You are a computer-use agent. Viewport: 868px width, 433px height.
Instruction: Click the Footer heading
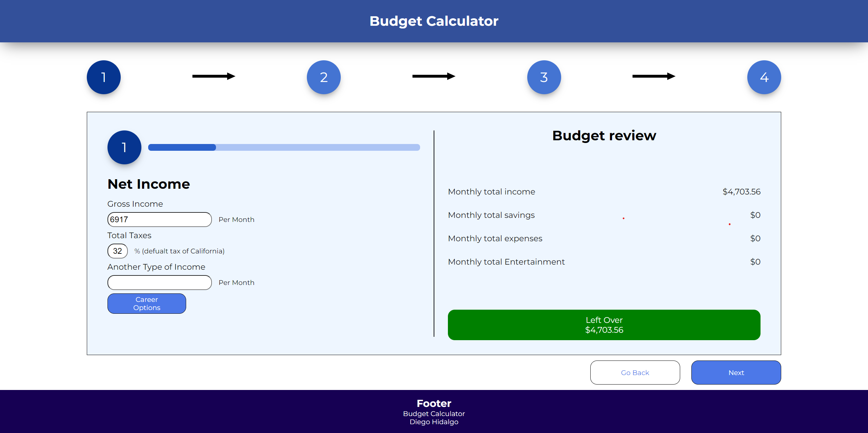(434, 403)
